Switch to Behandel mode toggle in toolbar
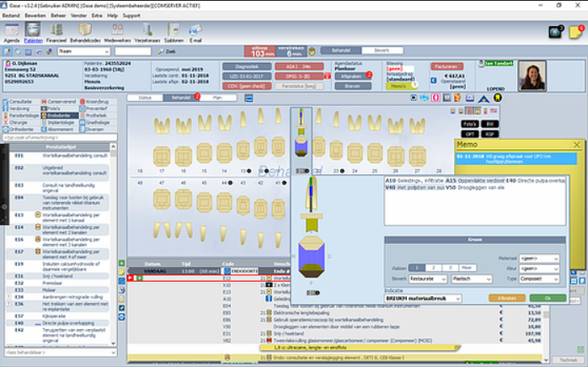Viewport: 588px width, 367px height. tap(341, 51)
